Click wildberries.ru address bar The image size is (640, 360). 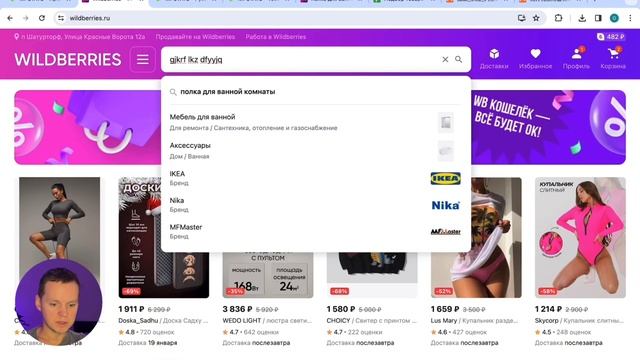click(286, 18)
